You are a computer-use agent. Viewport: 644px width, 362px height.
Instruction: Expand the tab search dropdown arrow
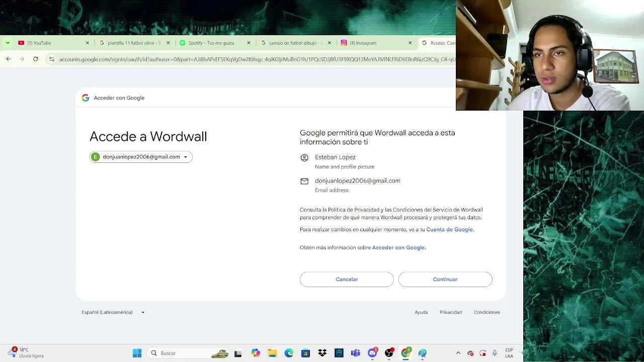tap(8, 43)
